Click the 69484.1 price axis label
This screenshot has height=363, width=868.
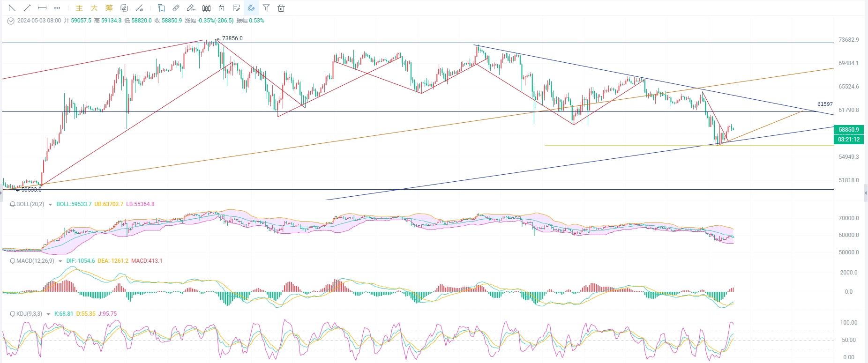(849, 63)
